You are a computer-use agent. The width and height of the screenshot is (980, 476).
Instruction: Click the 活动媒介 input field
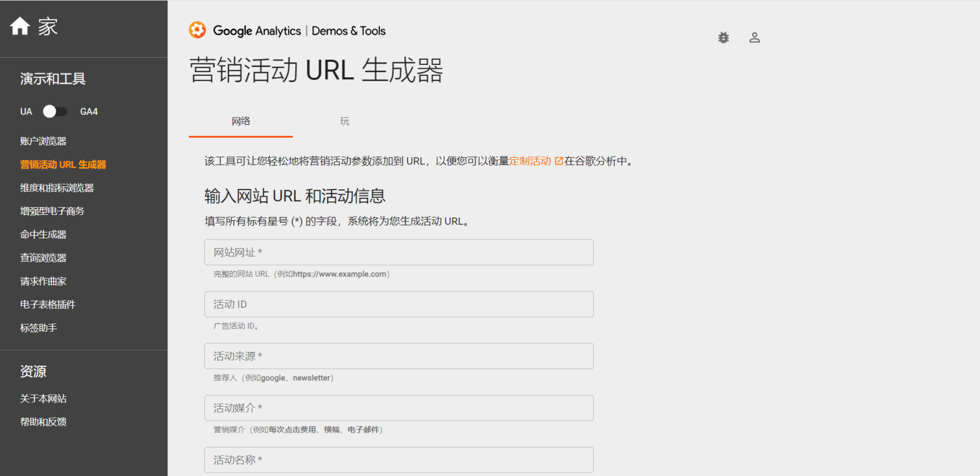[398, 408]
